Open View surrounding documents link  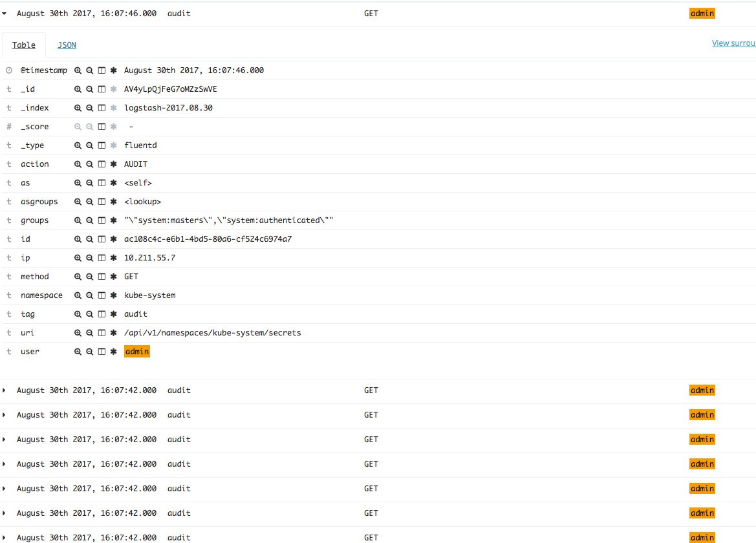734,43
